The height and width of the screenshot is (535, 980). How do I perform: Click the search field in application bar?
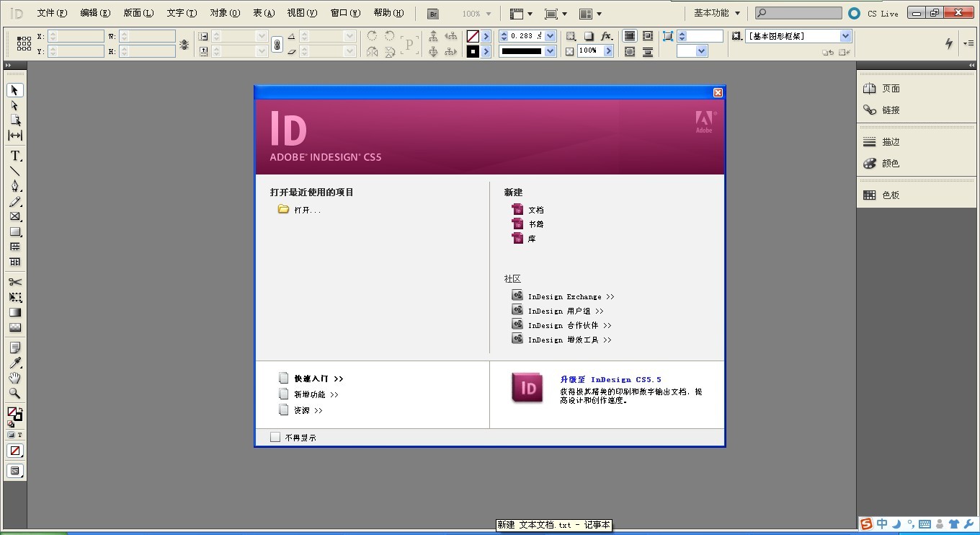[x=798, y=13]
